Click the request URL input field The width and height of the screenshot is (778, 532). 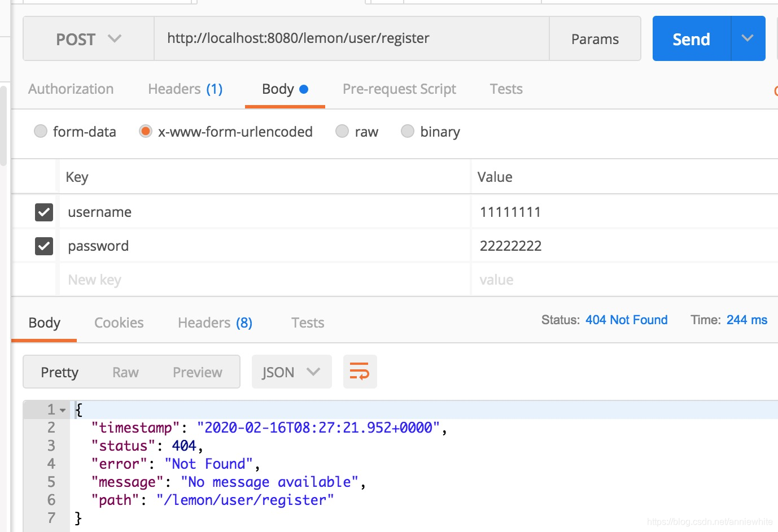[351, 38]
